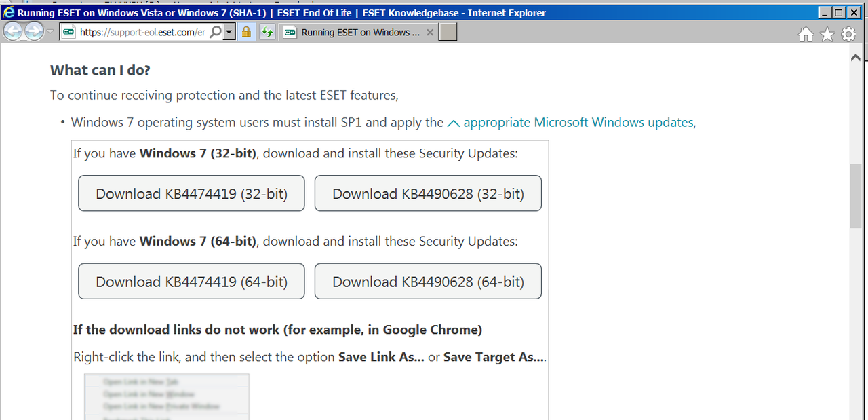The height and width of the screenshot is (420, 868).
Task: Expand the address bar autocomplete dropdown arrow
Action: coord(229,32)
